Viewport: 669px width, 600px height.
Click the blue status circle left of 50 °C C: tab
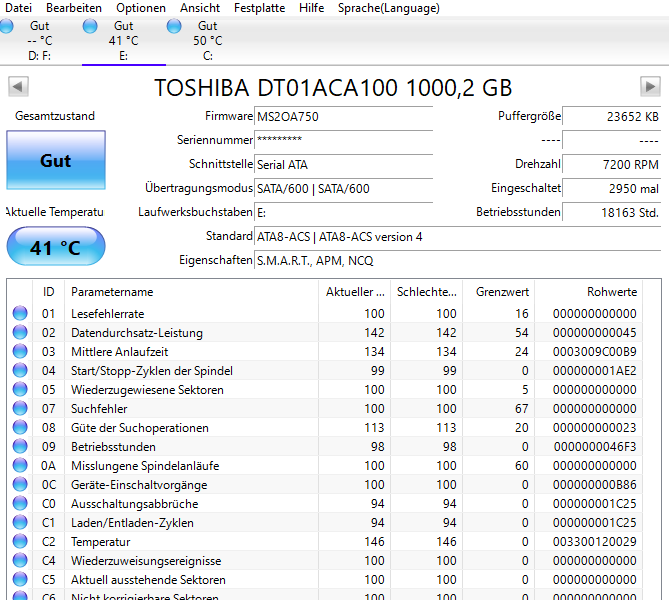(x=174, y=26)
